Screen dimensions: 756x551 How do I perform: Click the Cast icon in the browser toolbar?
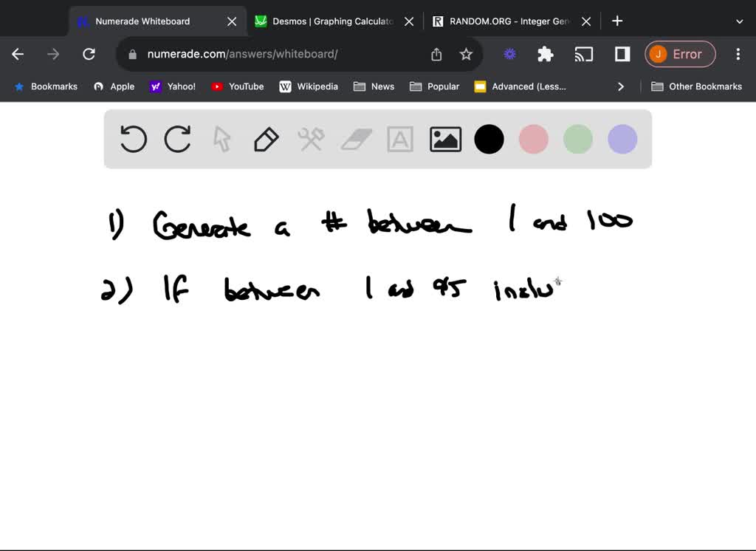click(584, 54)
